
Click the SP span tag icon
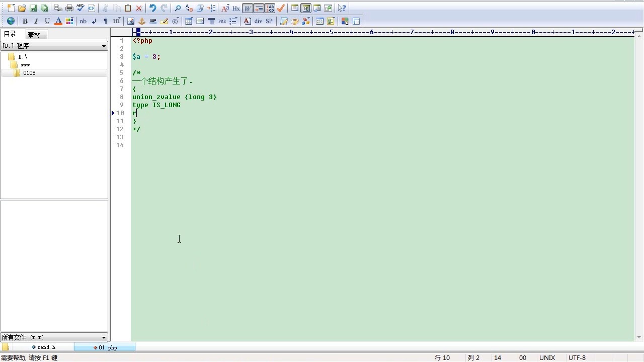click(x=269, y=21)
